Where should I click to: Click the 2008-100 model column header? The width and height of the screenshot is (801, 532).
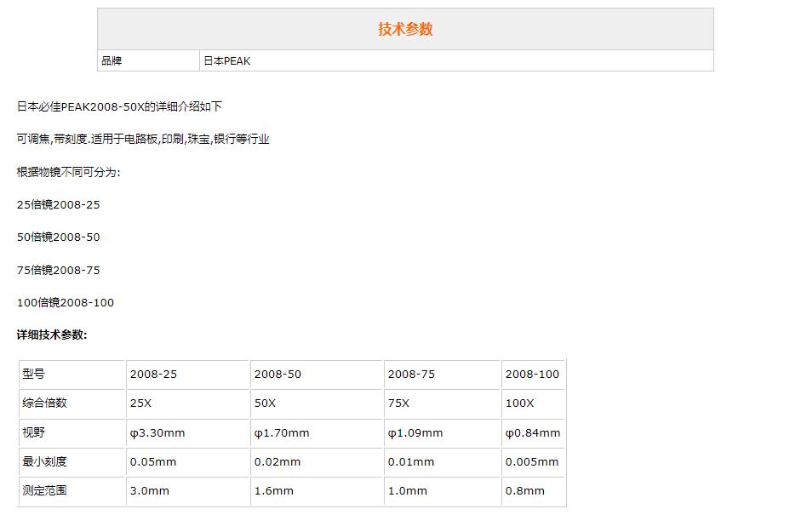[x=532, y=374]
